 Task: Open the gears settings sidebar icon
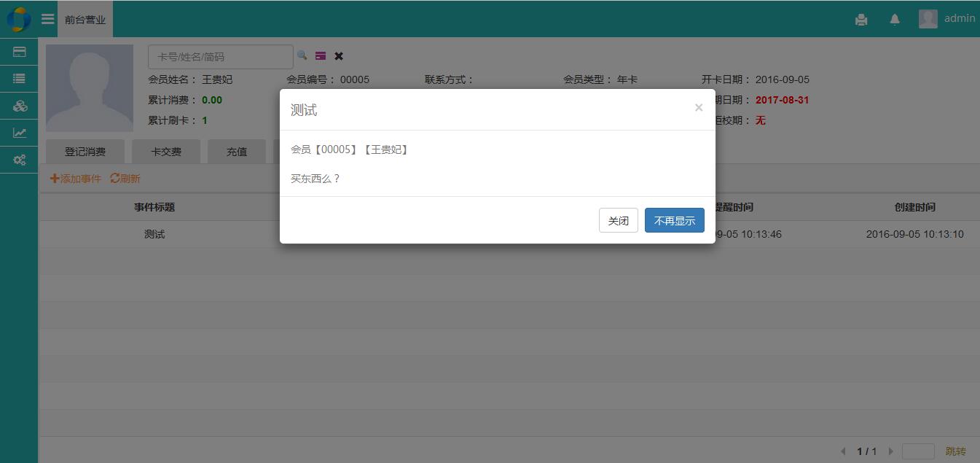click(20, 160)
